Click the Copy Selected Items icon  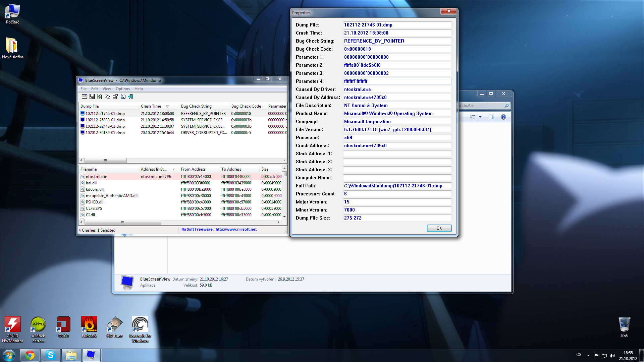pos(107,97)
